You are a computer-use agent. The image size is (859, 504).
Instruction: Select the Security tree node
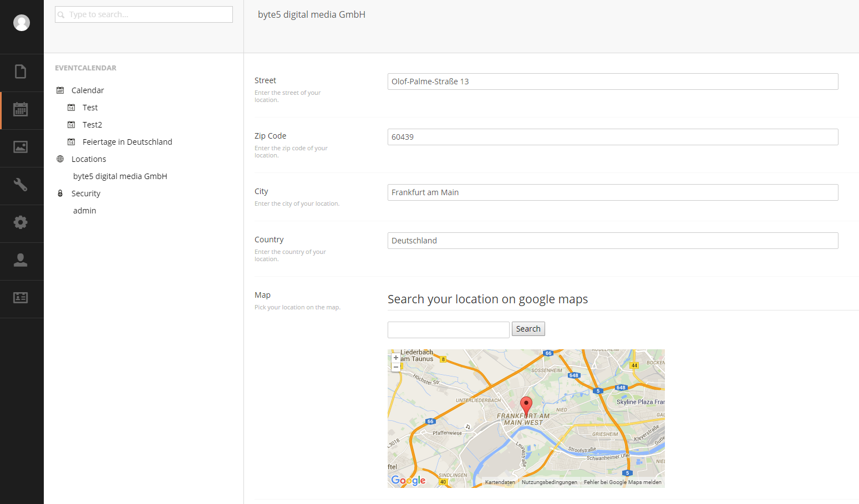click(86, 194)
